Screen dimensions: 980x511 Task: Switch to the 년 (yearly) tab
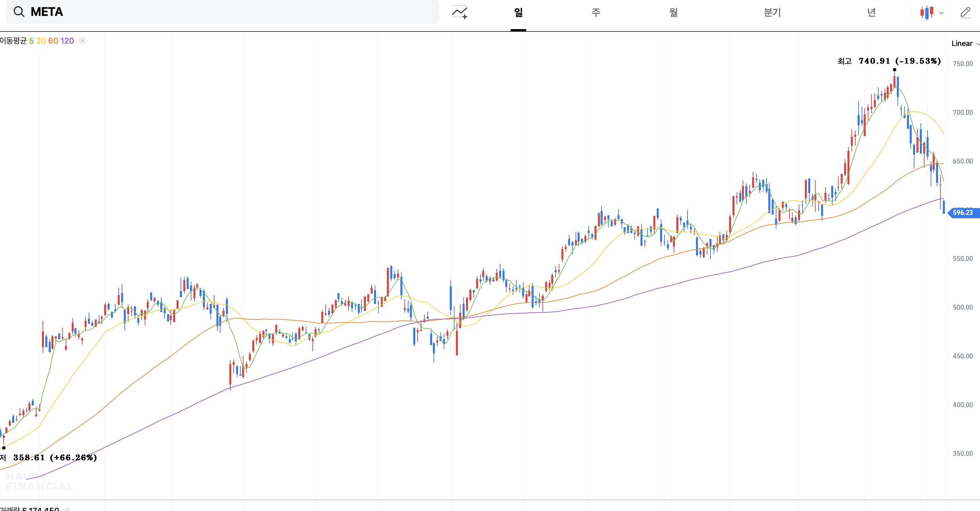click(871, 12)
